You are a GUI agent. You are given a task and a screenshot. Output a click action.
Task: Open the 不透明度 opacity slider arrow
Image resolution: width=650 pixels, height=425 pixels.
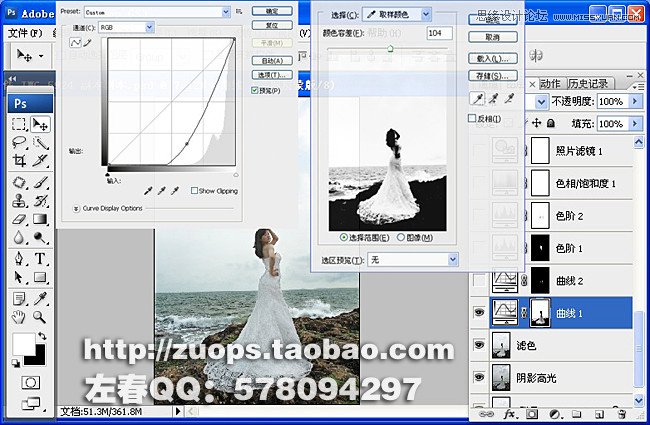pos(635,101)
